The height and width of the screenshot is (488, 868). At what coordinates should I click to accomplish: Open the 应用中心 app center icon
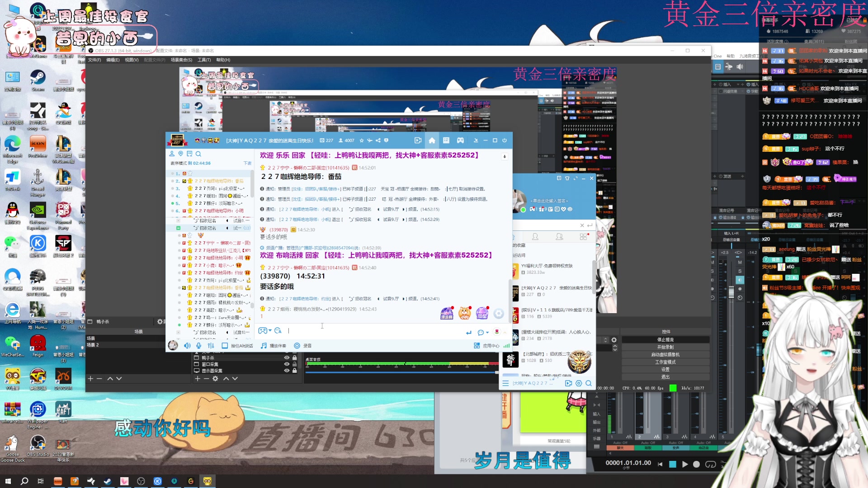click(476, 346)
